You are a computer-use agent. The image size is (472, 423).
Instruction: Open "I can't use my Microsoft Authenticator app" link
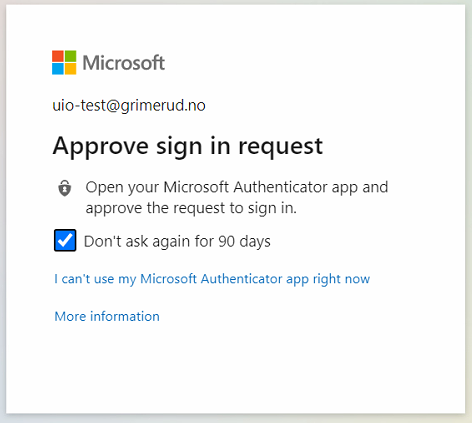(x=212, y=279)
